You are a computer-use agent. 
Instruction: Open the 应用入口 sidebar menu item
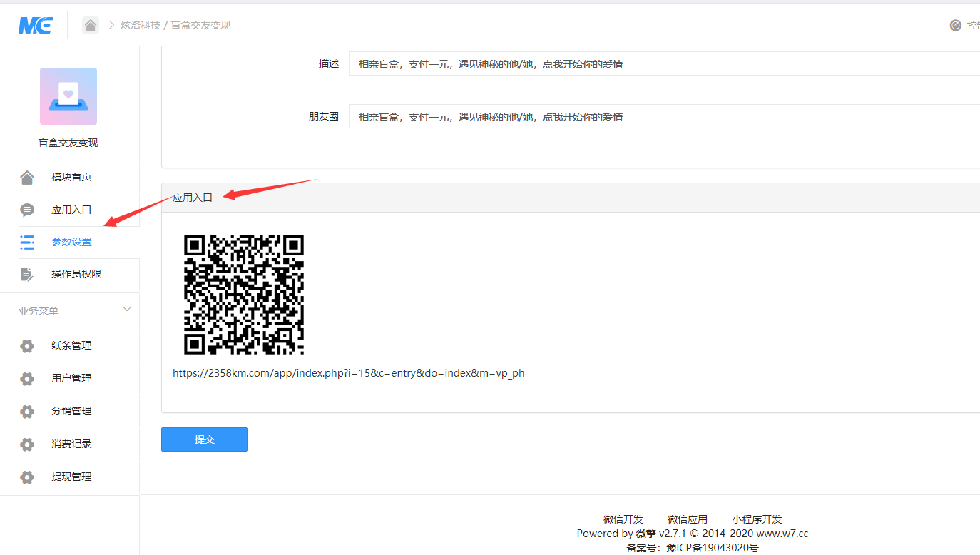tap(70, 210)
